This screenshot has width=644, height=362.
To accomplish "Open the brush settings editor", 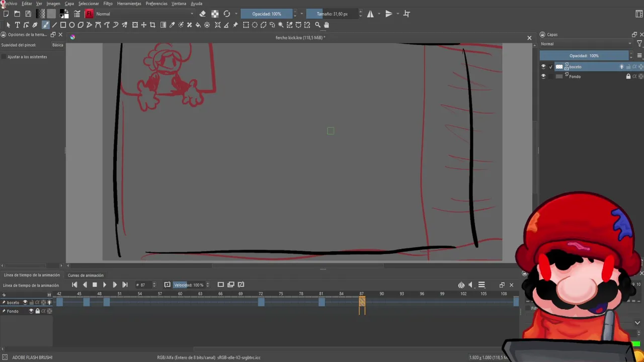I will pos(77,14).
